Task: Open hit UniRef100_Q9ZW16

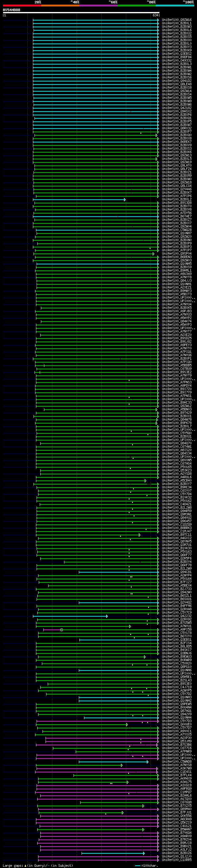Action: tap(177, 20)
